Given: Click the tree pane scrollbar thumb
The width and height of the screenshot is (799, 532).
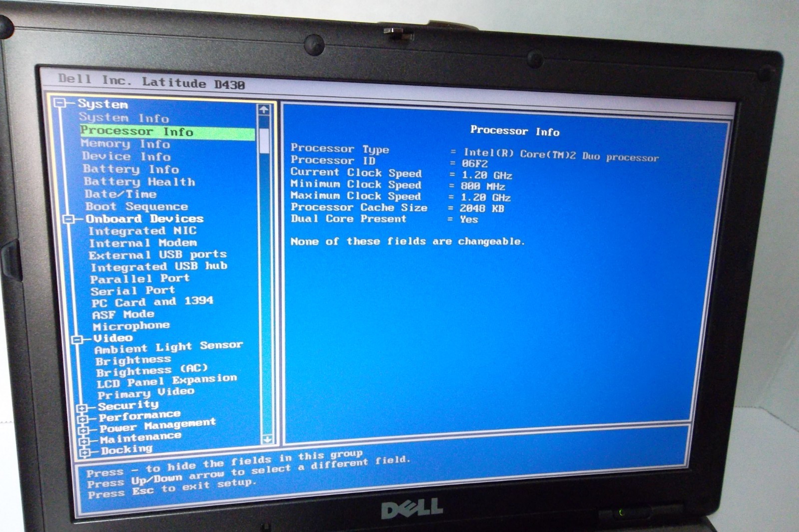Looking at the screenshot, I should pyautogui.click(x=264, y=141).
